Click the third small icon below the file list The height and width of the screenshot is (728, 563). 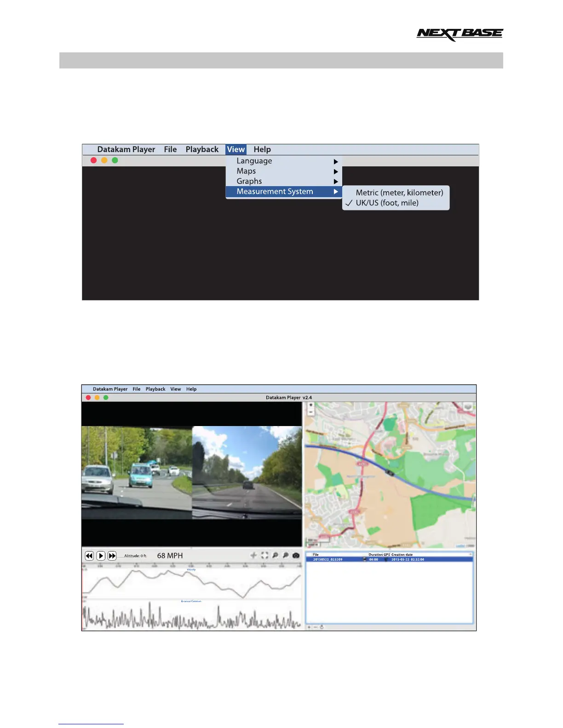click(322, 627)
